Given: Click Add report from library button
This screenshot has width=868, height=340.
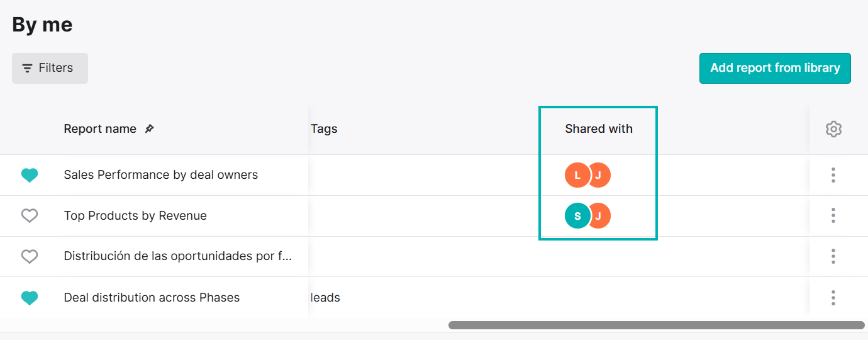Looking at the screenshot, I should tap(775, 68).
